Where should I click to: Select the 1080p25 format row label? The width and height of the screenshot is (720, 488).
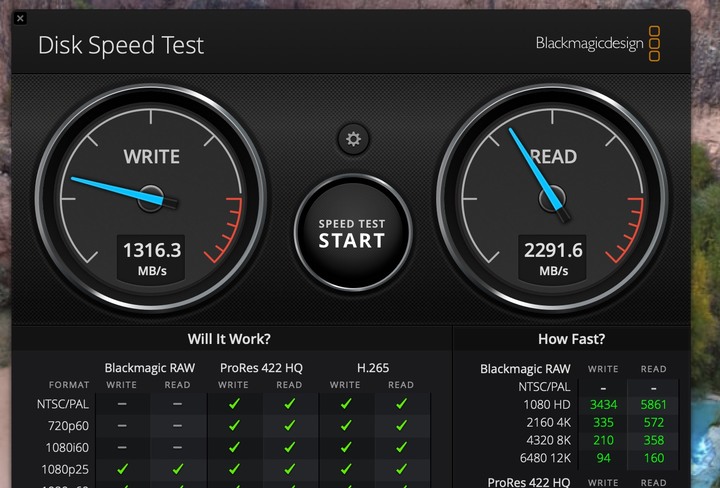click(65, 469)
